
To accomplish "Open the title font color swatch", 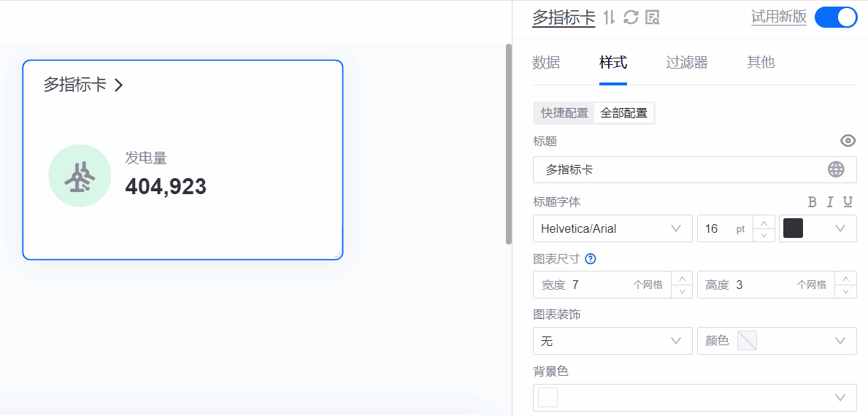I will click(818, 228).
